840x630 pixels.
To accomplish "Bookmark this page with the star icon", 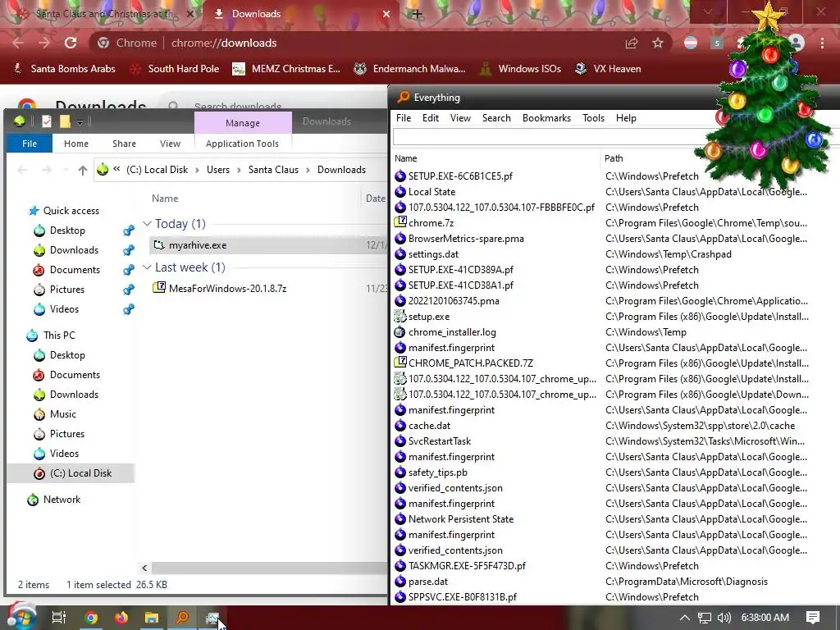I will point(658,43).
